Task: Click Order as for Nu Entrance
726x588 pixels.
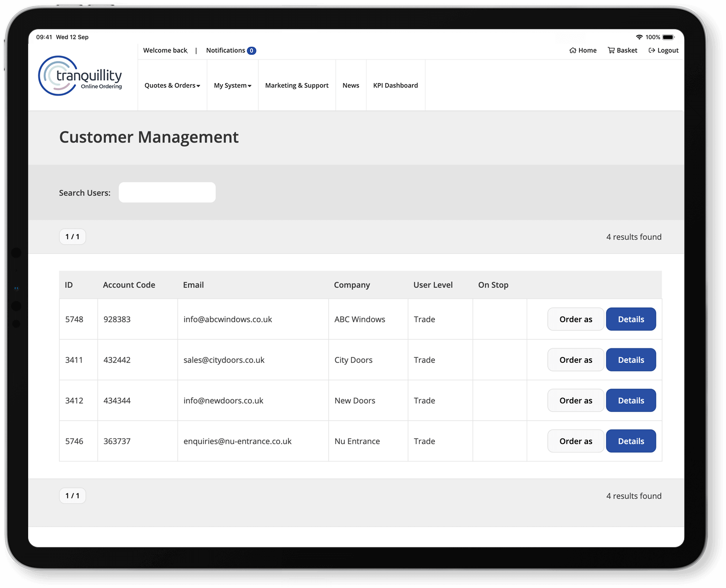Action: click(576, 441)
